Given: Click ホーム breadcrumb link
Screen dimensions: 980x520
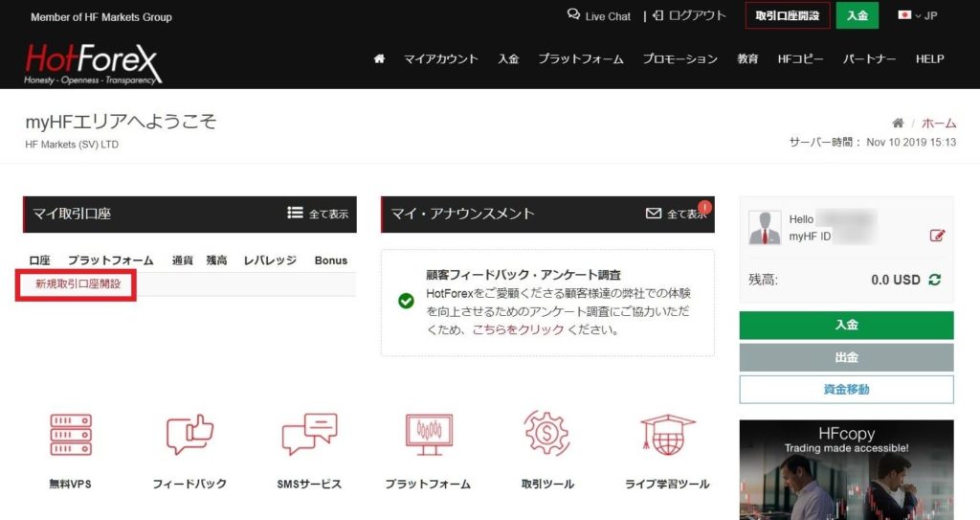Looking at the screenshot, I should 939,124.
